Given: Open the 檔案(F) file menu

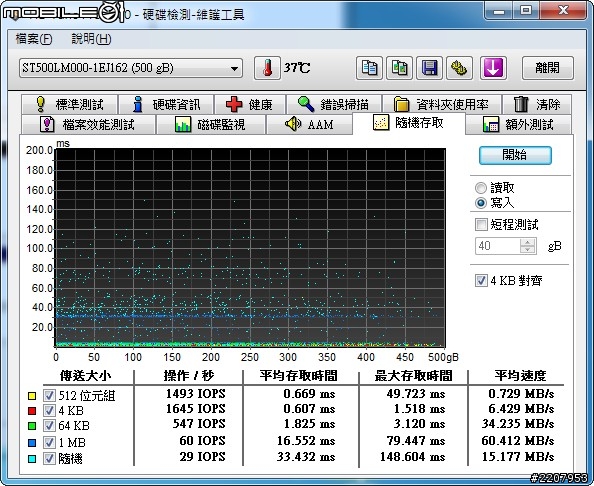Looking at the screenshot, I should pyautogui.click(x=34, y=39).
